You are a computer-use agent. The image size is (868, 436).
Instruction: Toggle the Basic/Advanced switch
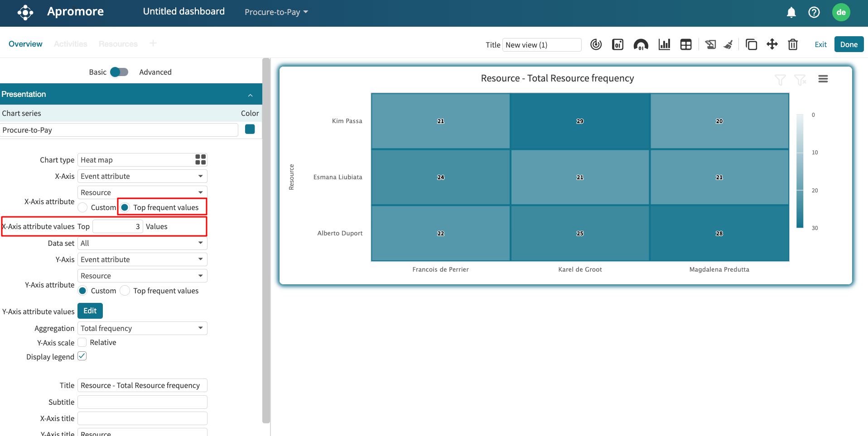(x=119, y=72)
